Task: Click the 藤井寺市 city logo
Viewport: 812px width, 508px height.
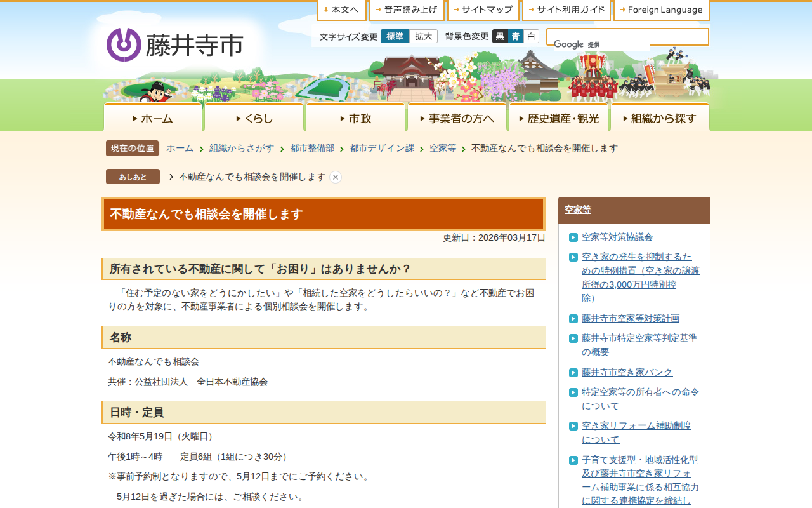Action: coord(175,44)
